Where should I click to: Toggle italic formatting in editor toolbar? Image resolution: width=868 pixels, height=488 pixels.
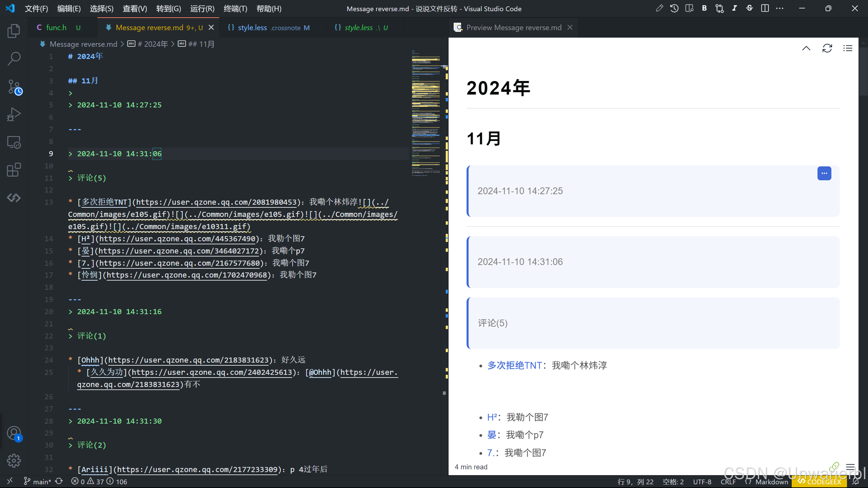734,8
